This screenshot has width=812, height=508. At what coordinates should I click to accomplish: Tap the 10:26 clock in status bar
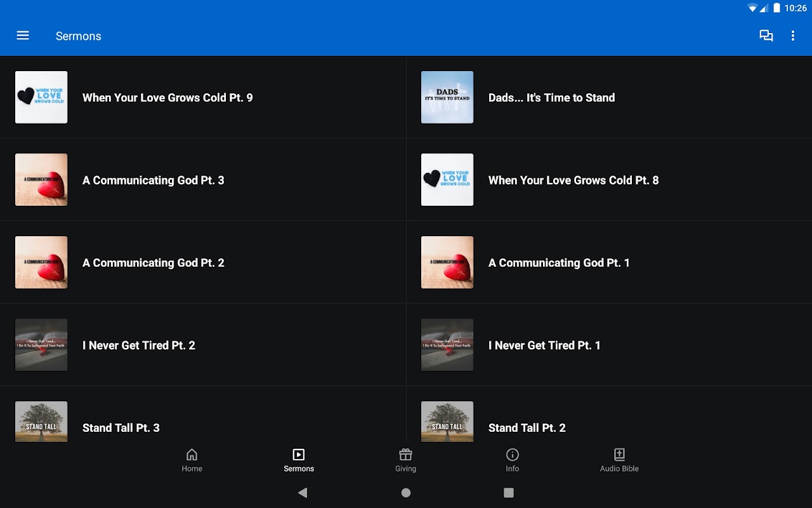point(796,8)
